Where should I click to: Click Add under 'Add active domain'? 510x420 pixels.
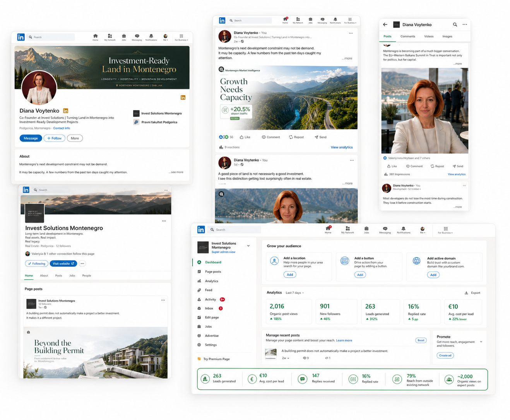click(433, 275)
